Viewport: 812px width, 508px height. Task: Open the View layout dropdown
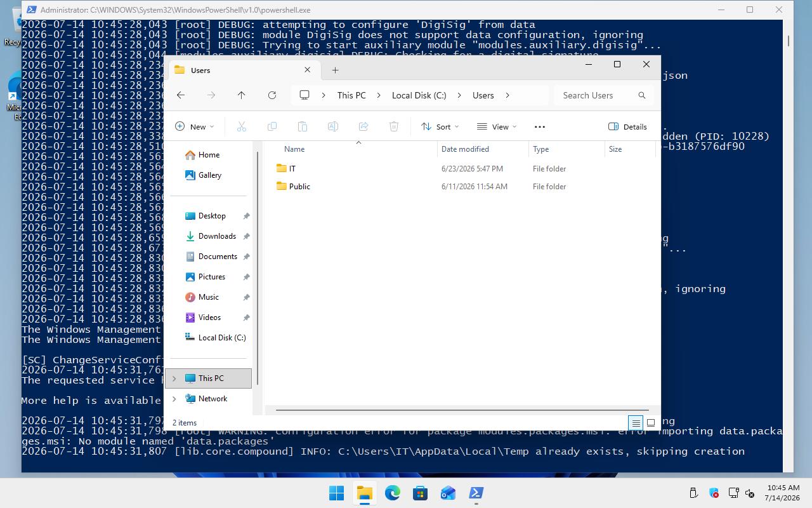click(x=497, y=126)
